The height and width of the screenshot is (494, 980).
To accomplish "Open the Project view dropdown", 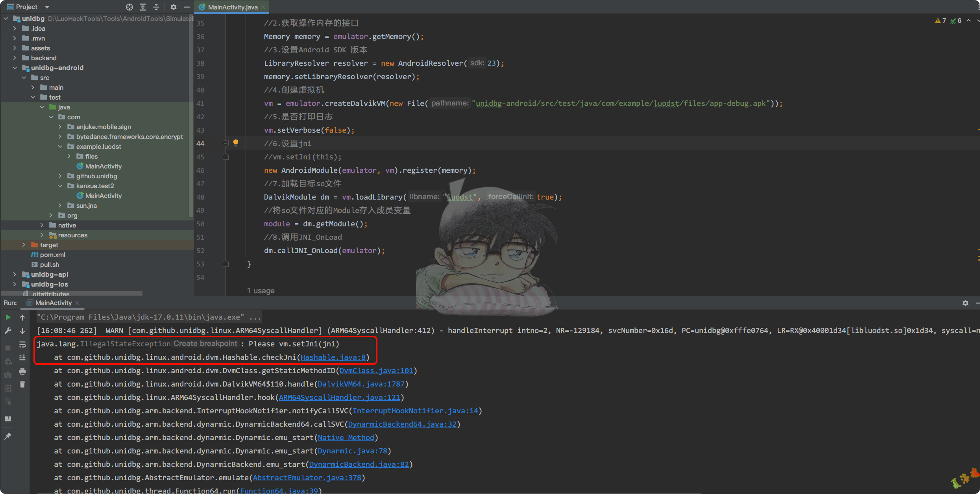I will 47,7.
